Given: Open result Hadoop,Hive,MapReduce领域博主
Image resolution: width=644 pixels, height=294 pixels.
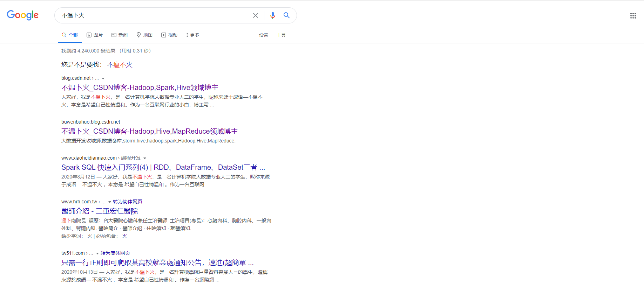Looking at the screenshot, I should (x=150, y=131).
